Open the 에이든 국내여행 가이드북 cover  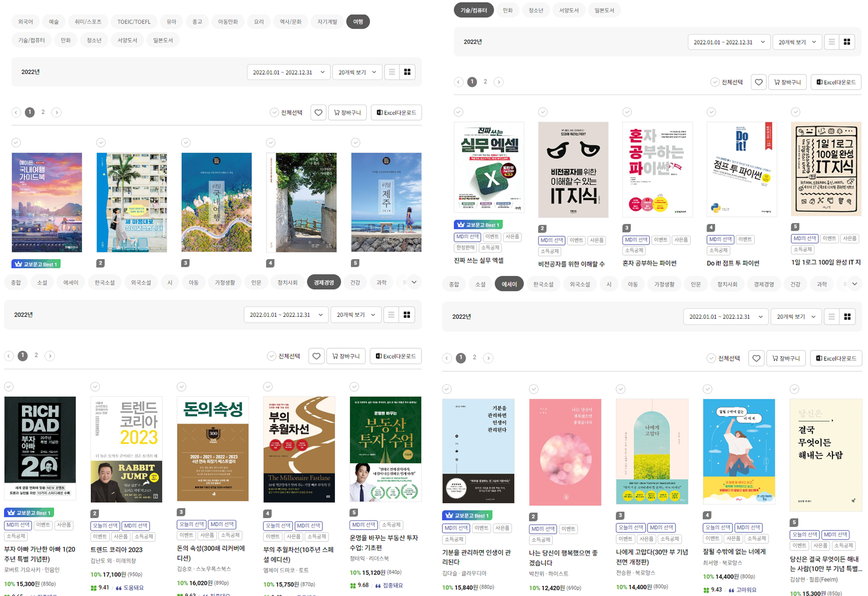click(46, 202)
